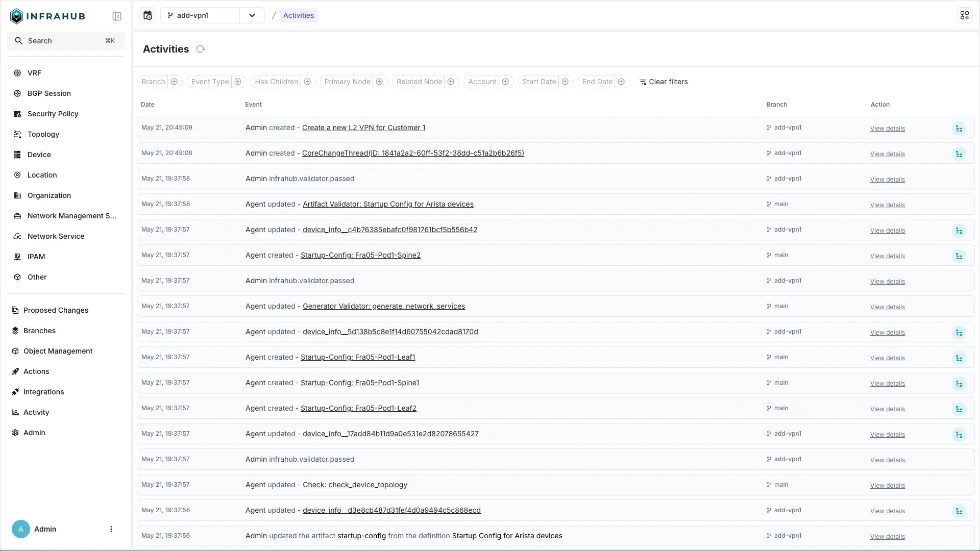Image resolution: width=980 pixels, height=551 pixels.
Task: View details of Artifact Validator event
Action: 887,205
